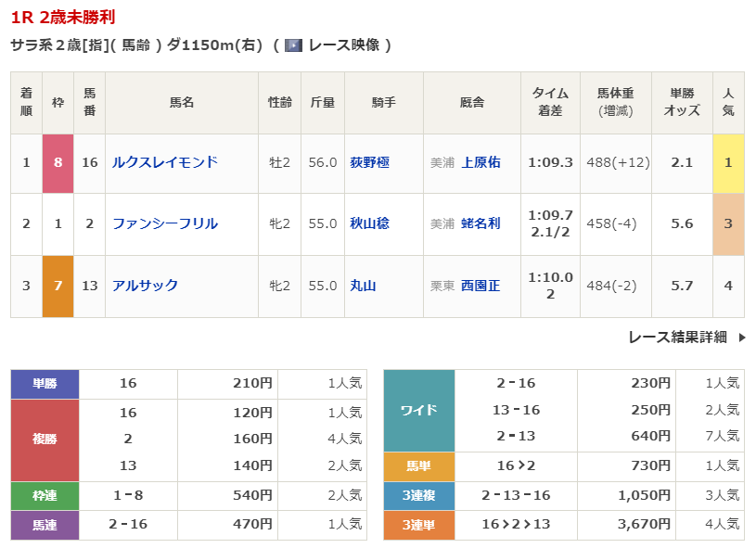Open jockey 丸山 page
The width and height of the screenshot is (756, 548).
pos(363,286)
